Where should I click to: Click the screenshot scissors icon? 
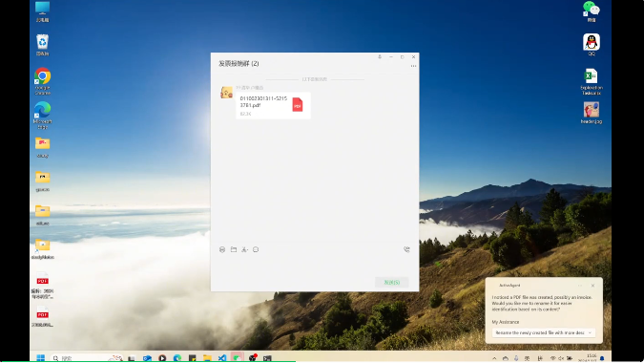tap(244, 249)
